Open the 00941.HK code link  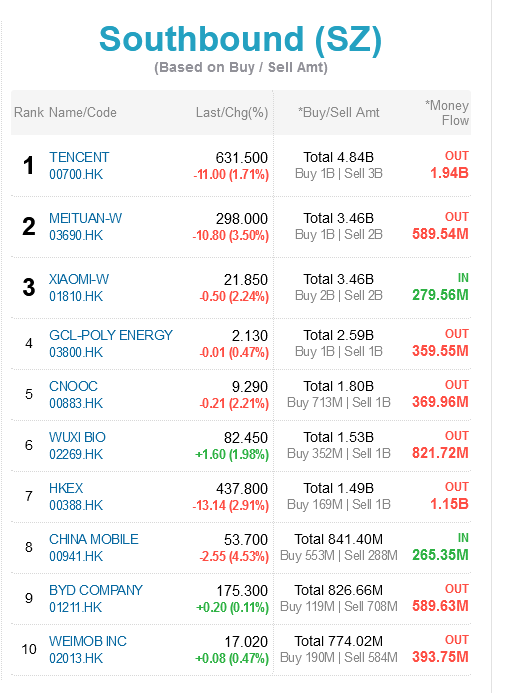[76, 557]
